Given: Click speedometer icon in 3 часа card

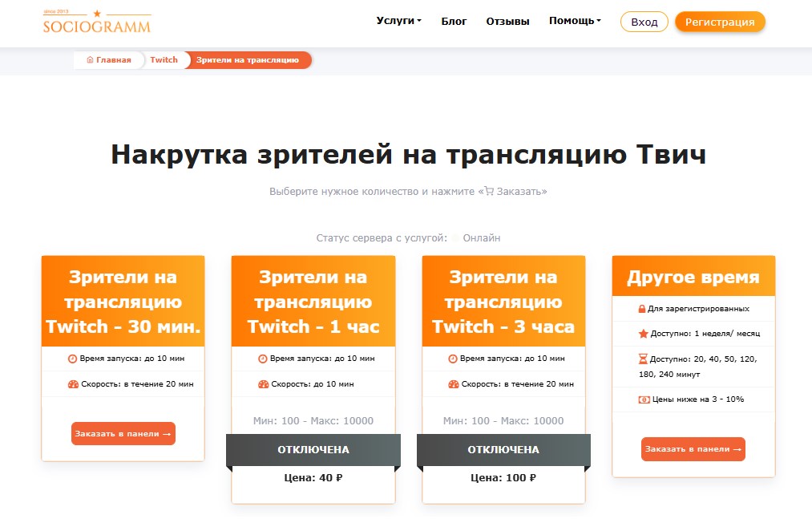Looking at the screenshot, I should tap(453, 384).
